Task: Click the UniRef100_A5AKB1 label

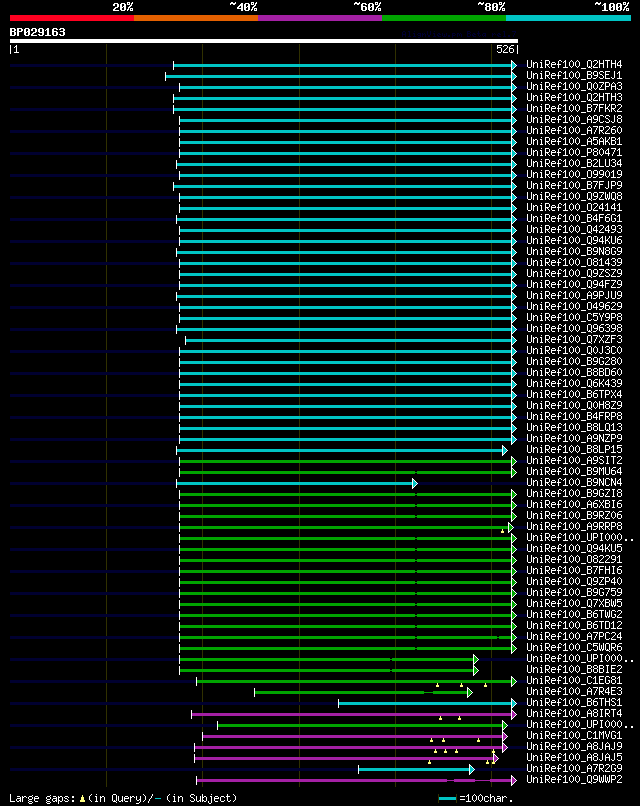Action: (574, 141)
